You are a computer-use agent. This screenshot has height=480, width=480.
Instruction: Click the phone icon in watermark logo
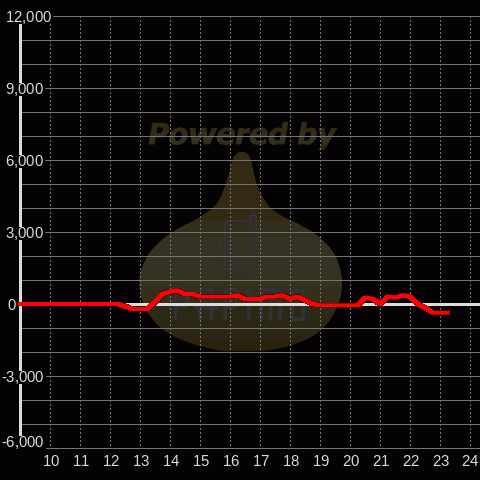241,243
